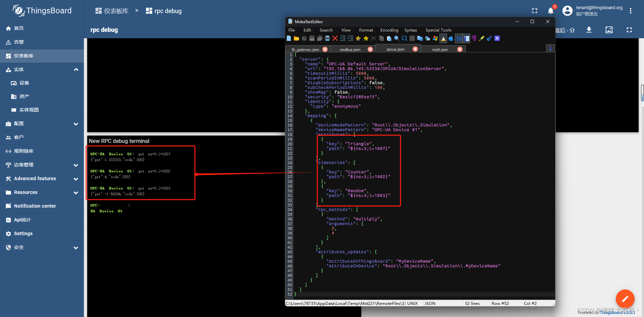Click Save all icon in editor toolbar

click(x=320, y=38)
